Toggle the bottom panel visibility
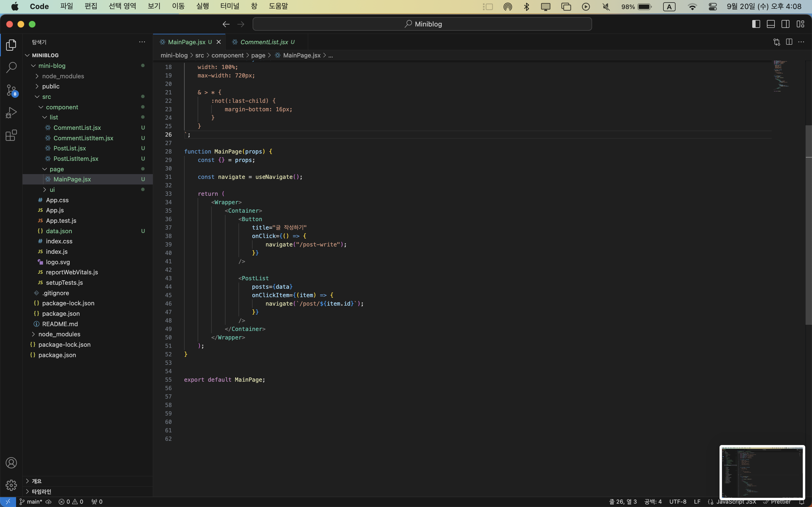The height and width of the screenshot is (507, 812). click(x=771, y=24)
